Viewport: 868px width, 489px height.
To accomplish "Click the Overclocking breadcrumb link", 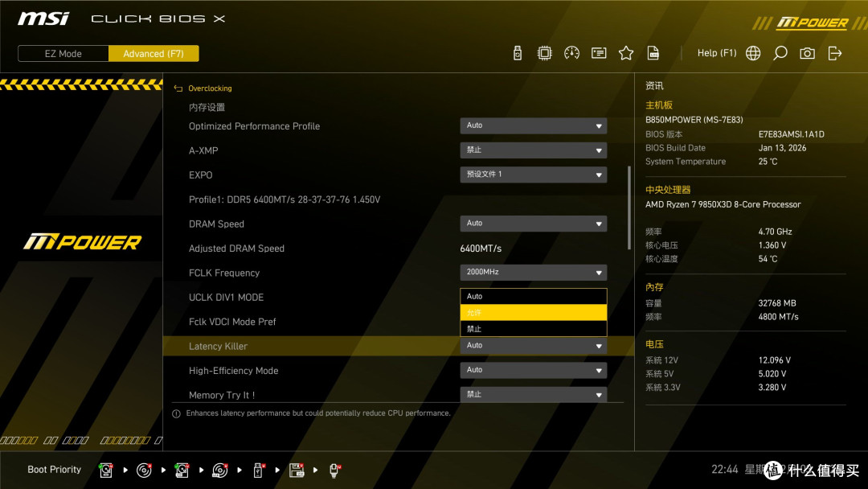I will click(x=210, y=88).
